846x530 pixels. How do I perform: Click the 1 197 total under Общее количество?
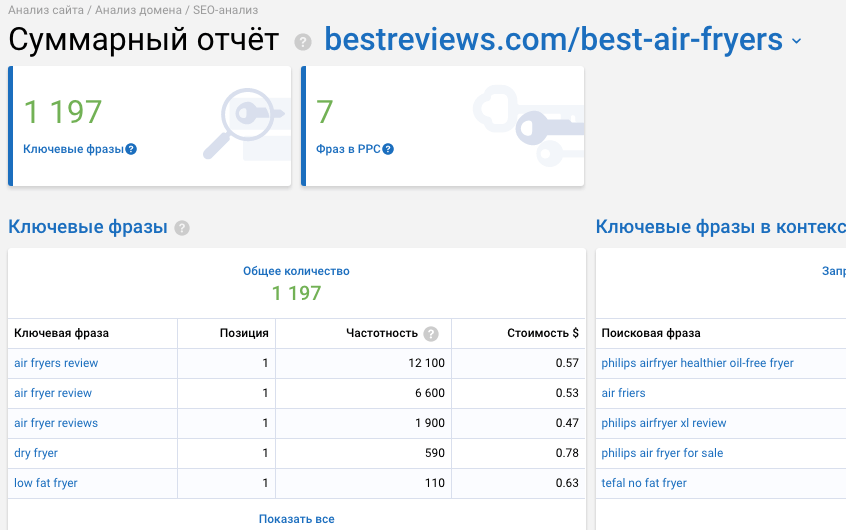pyautogui.click(x=296, y=293)
